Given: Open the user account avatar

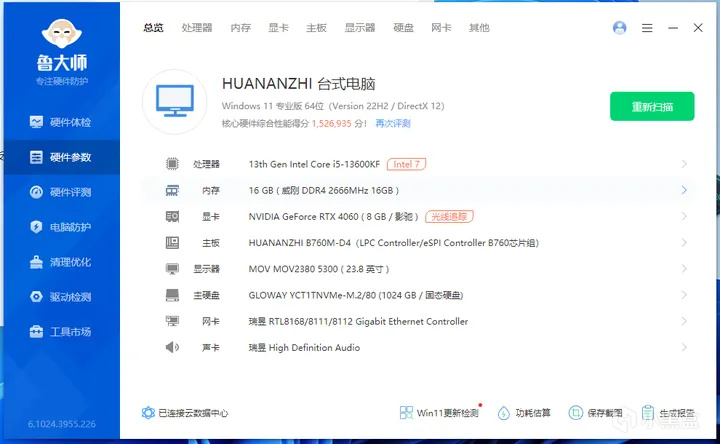Looking at the screenshot, I should point(619,28).
